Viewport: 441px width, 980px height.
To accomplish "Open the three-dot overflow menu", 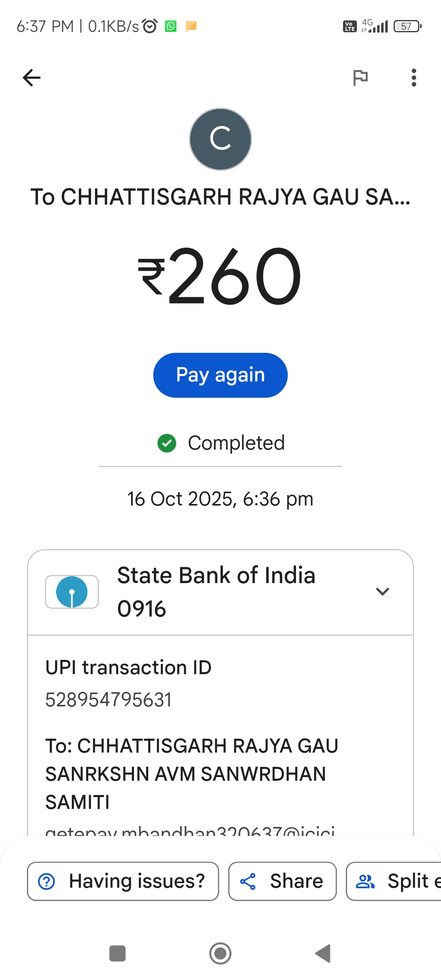I will point(414,78).
